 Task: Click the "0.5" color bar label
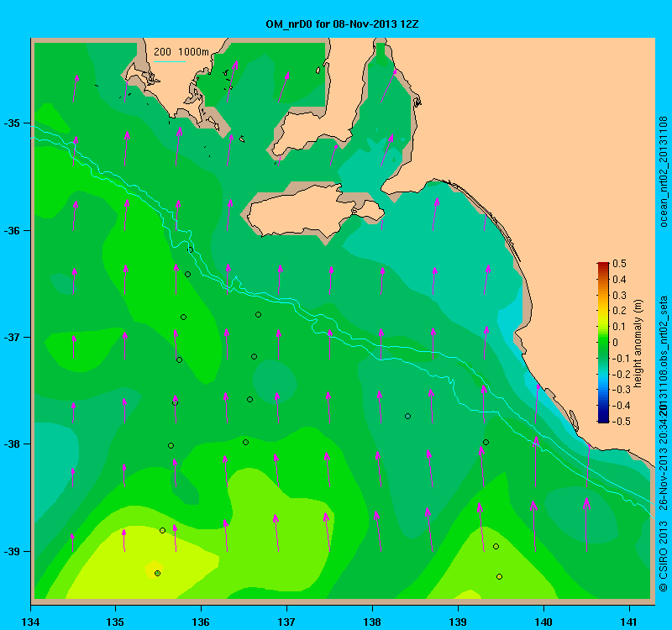[x=619, y=264]
